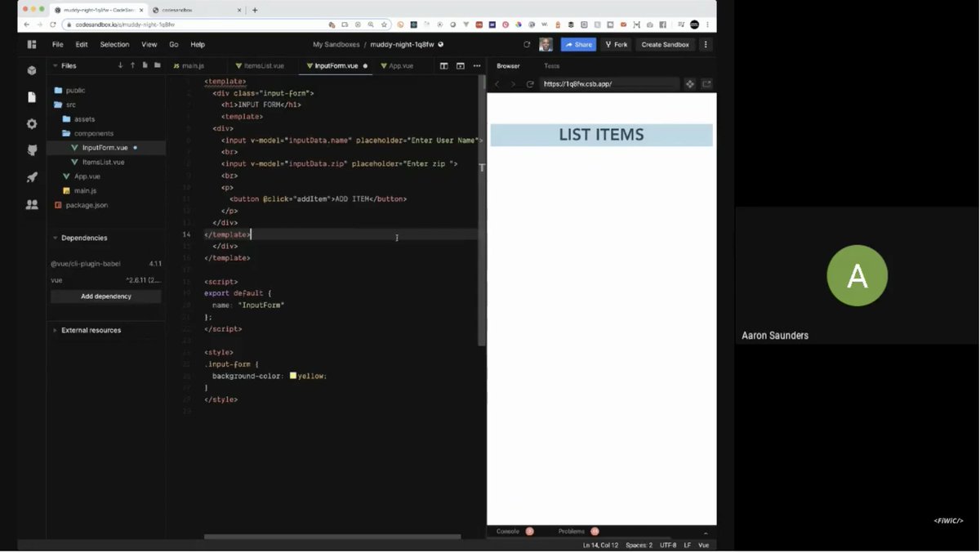
Task: Click the Add dependency button
Action: 106,297
